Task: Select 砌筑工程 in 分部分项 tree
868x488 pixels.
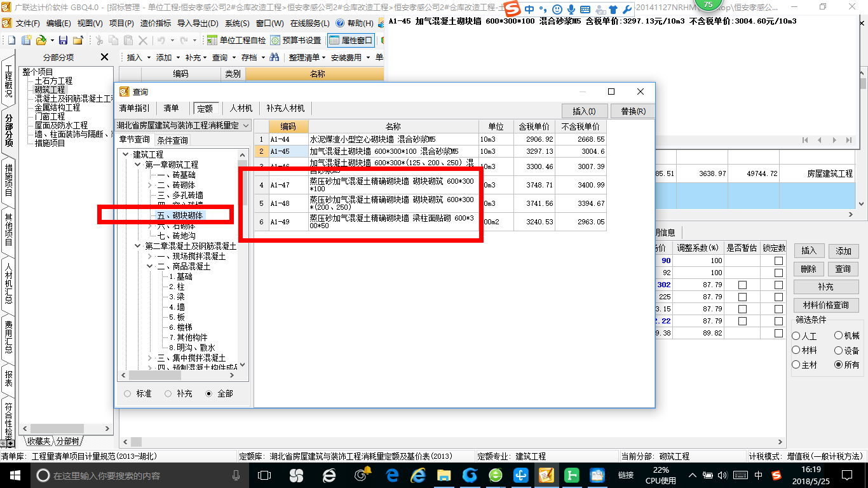Action: pos(50,90)
